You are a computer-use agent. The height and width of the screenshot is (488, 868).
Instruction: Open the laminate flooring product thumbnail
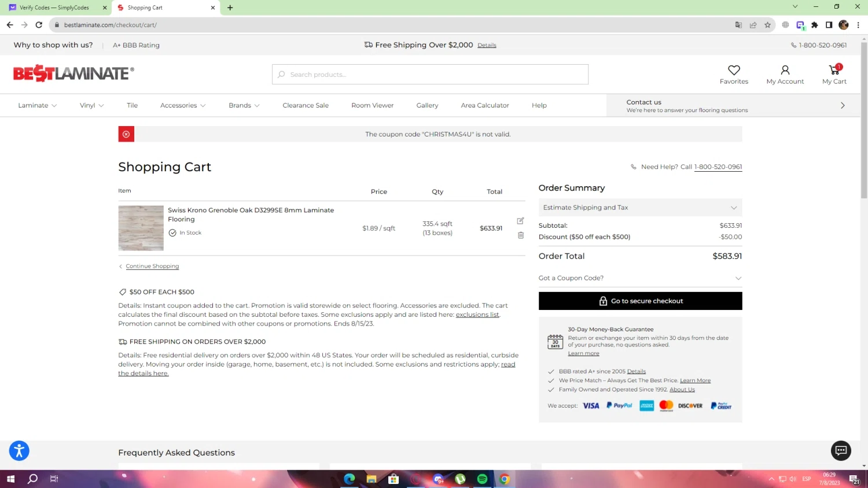click(x=141, y=228)
